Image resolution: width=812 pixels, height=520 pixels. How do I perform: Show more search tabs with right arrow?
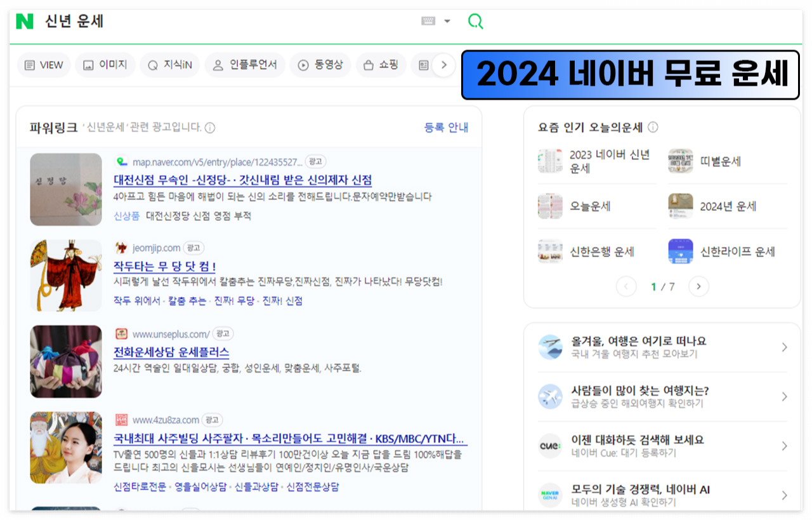point(444,65)
